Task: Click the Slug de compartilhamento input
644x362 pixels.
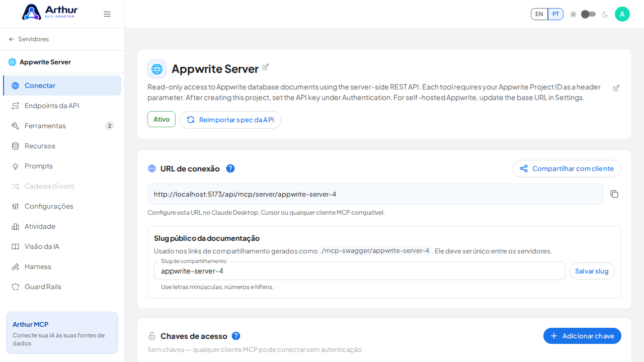Action: [x=360, y=271]
